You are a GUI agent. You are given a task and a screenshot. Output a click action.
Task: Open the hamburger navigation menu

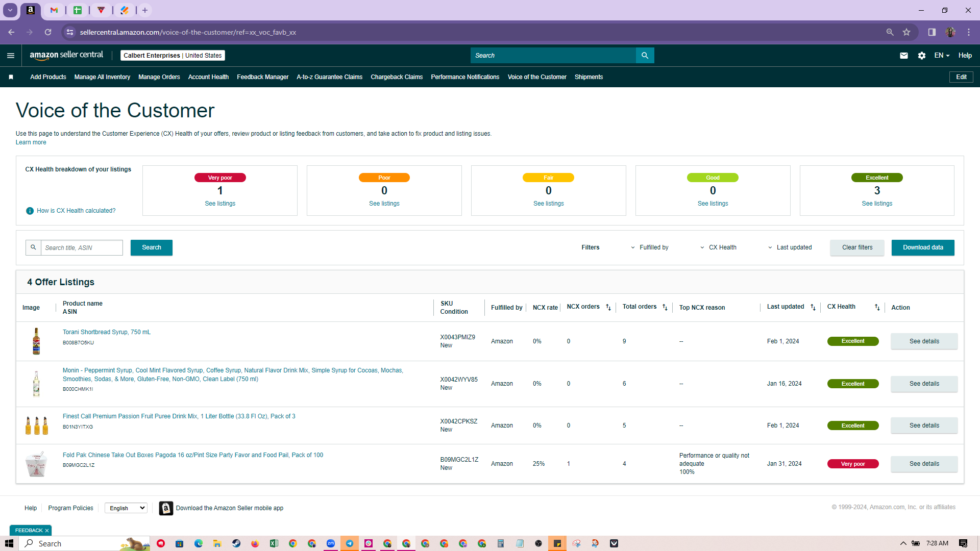click(x=11, y=56)
